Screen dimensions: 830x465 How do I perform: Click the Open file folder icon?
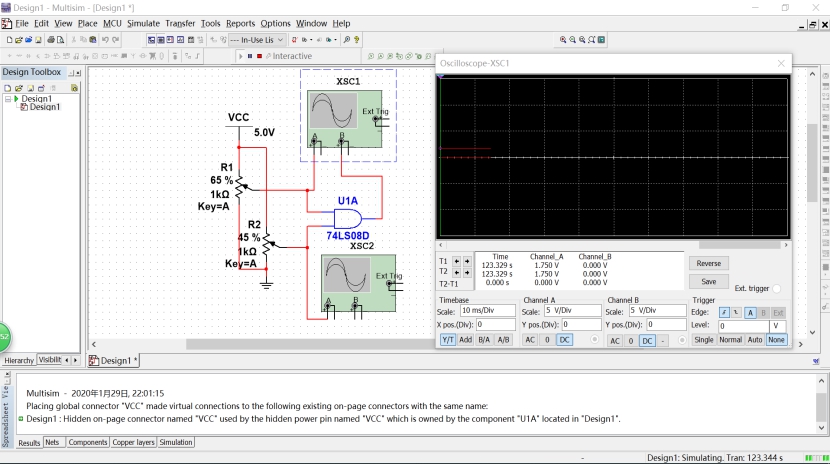pos(19,40)
